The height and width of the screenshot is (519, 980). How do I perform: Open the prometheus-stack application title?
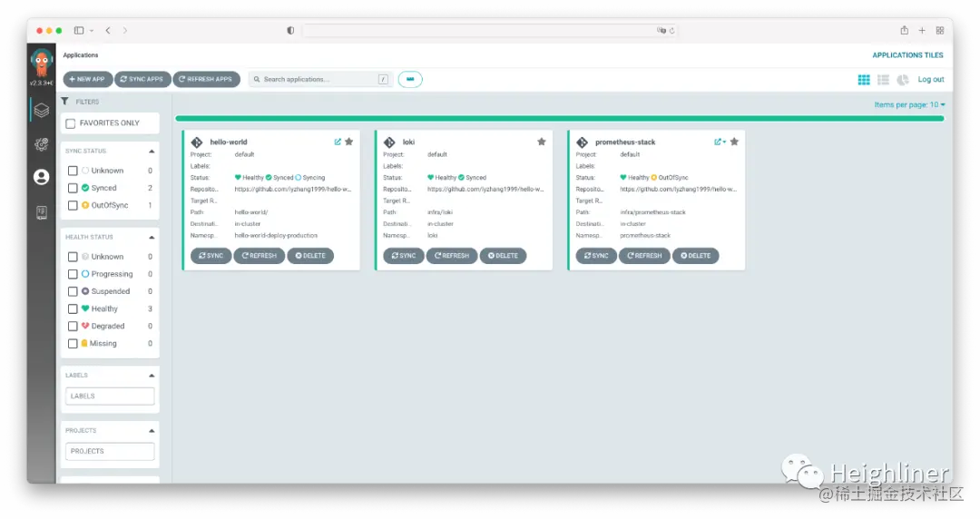point(625,142)
